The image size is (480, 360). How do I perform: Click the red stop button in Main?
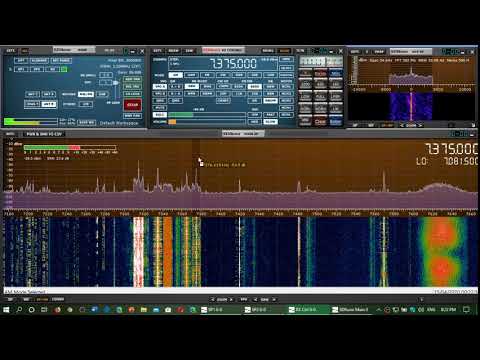pos(132,105)
